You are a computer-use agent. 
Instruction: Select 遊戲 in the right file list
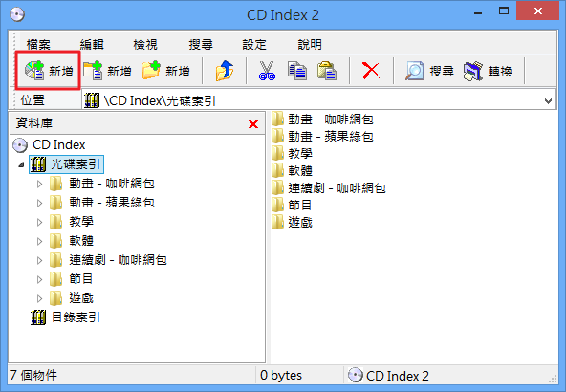[292, 223]
